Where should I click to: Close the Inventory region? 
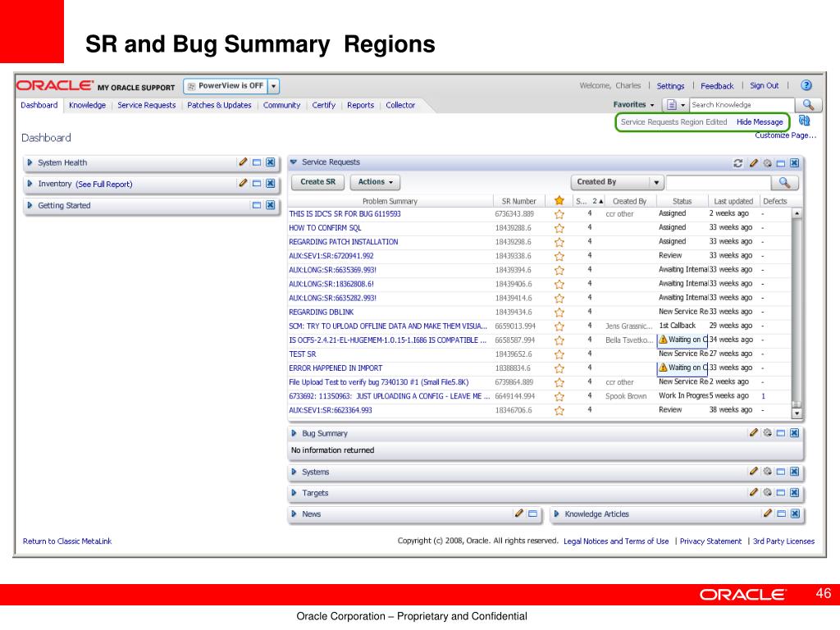point(271,184)
